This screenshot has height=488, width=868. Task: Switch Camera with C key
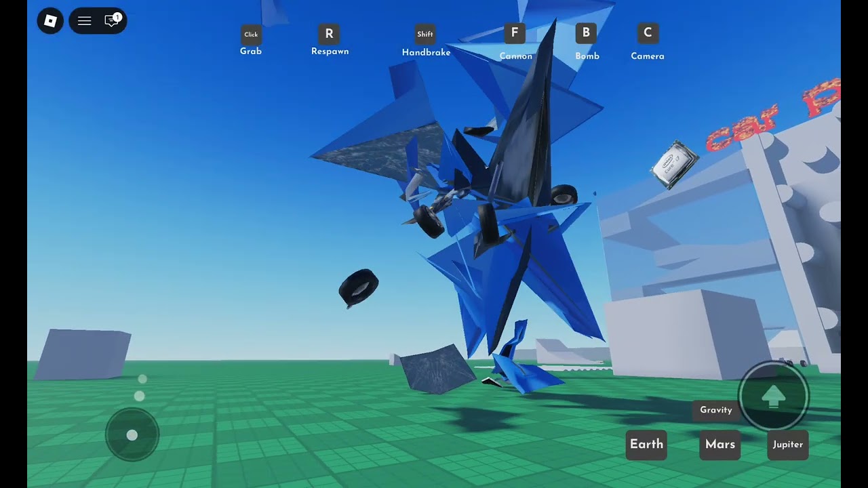click(x=648, y=33)
